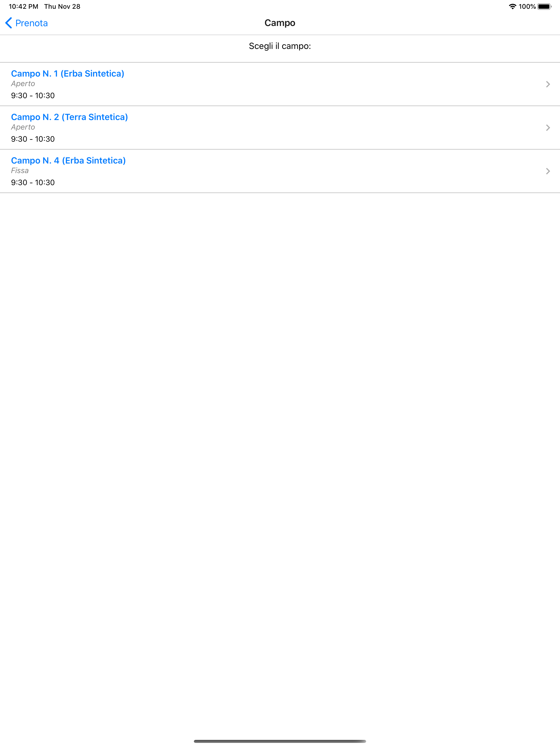Tap the home indicator bar
Image resolution: width=560 pixels, height=747 pixels.
(280, 741)
